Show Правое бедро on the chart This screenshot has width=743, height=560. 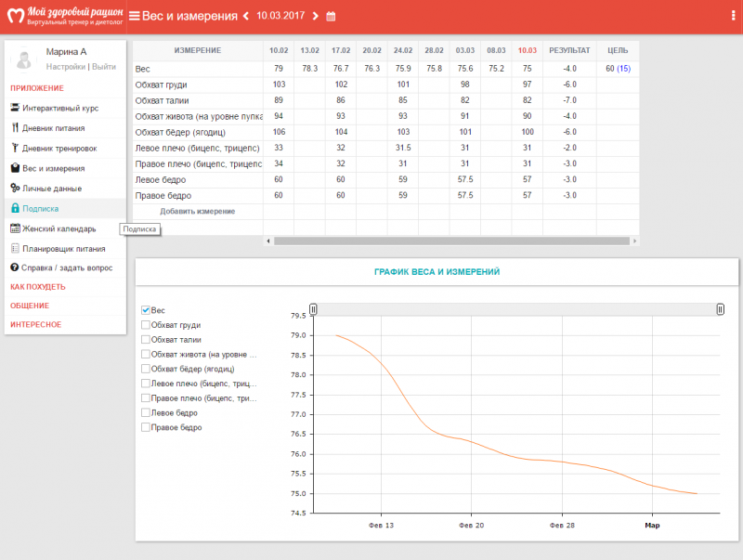[x=146, y=427]
